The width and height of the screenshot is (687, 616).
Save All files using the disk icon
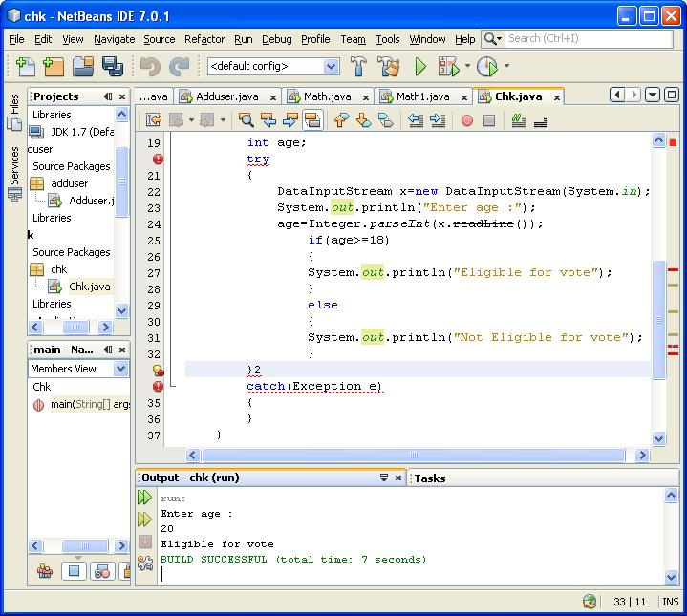pyautogui.click(x=113, y=67)
